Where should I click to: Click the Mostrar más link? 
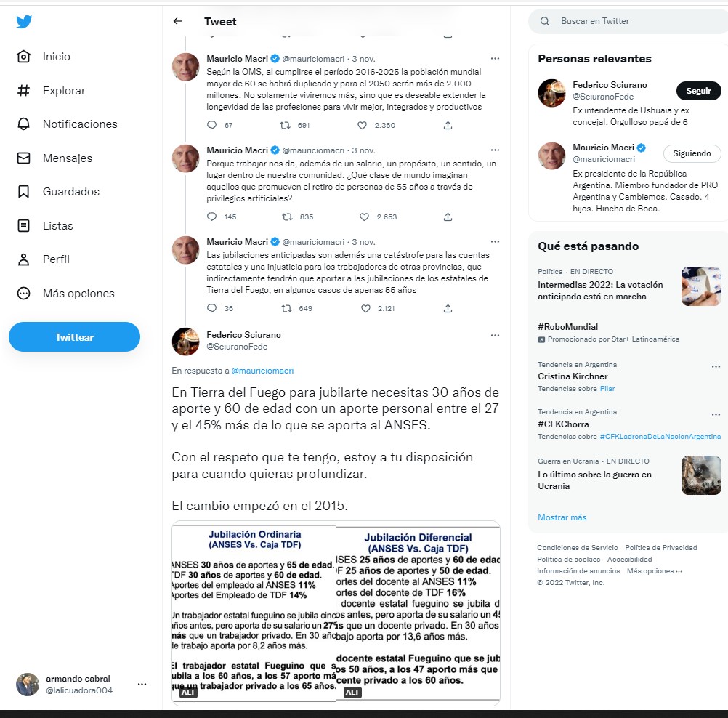point(562,517)
